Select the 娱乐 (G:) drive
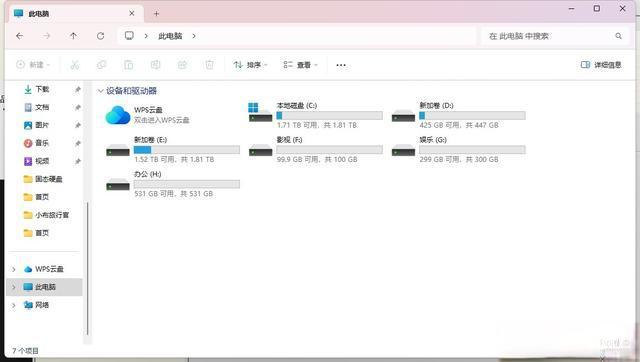This screenshot has height=362, width=640. (458, 149)
